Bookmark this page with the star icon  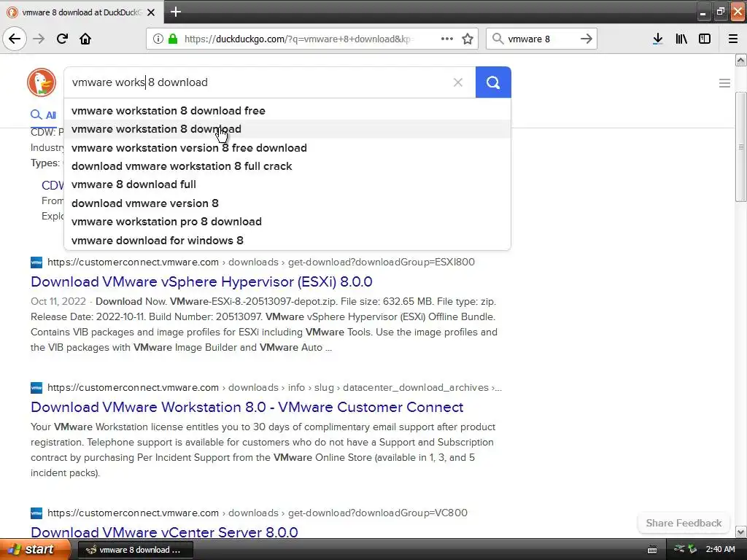468,39
